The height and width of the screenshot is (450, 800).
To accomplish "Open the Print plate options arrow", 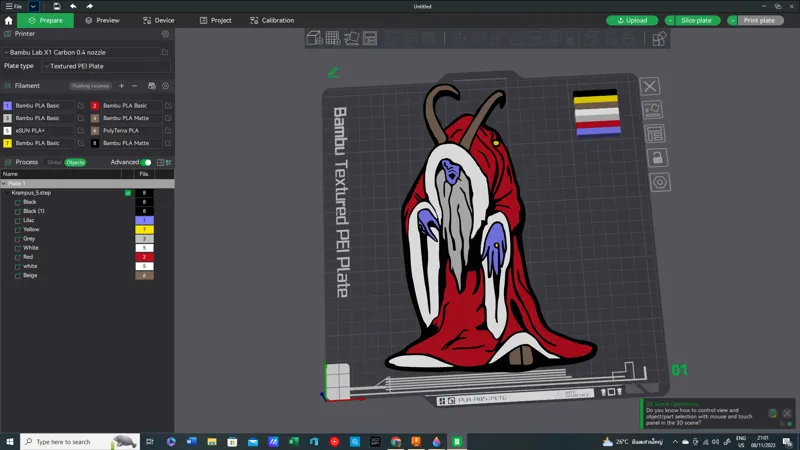I will pyautogui.click(x=732, y=20).
